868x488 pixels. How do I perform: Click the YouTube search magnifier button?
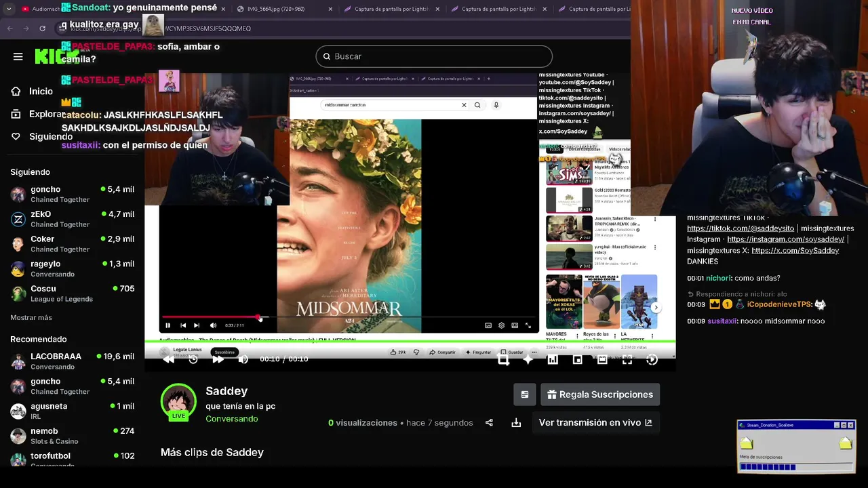[477, 105]
